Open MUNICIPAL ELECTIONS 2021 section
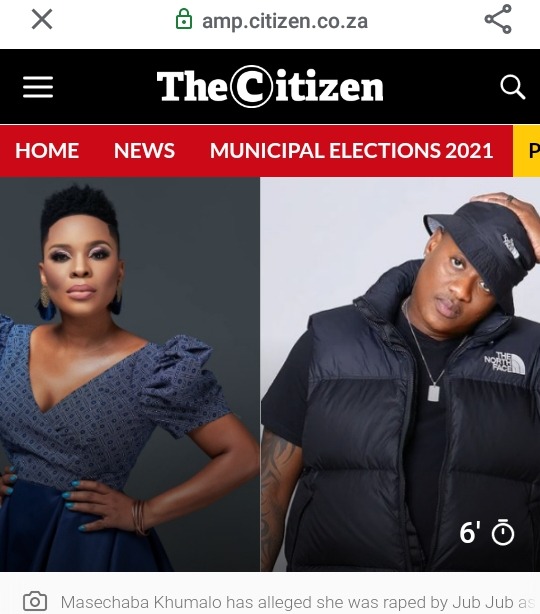The width and height of the screenshot is (540, 614). (351, 151)
